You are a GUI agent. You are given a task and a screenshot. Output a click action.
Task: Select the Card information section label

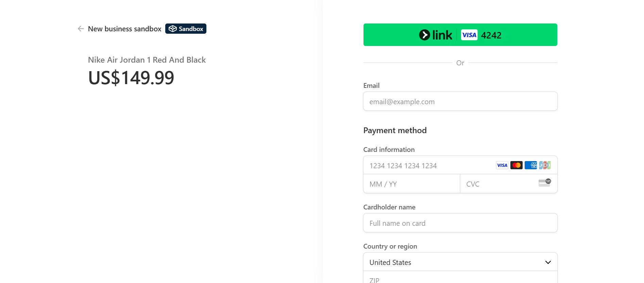point(389,150)
